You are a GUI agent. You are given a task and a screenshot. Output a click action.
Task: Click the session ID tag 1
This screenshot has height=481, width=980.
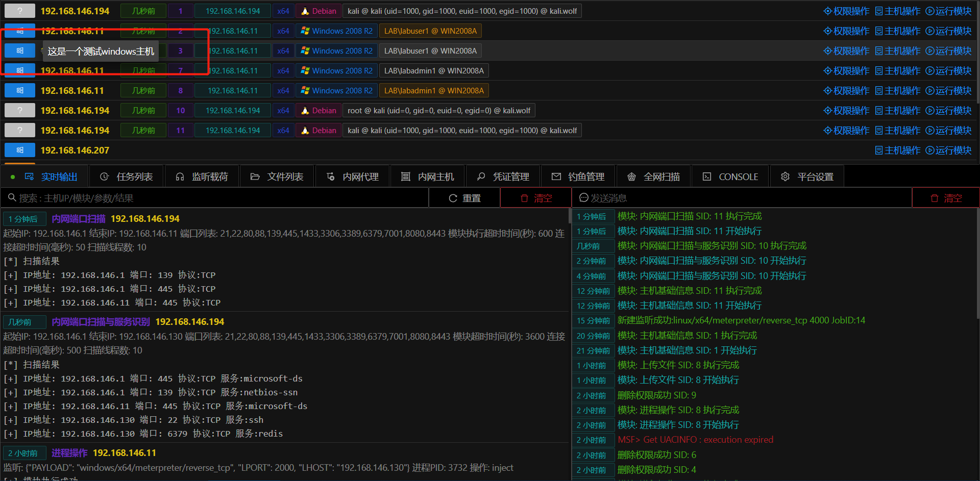180,11
